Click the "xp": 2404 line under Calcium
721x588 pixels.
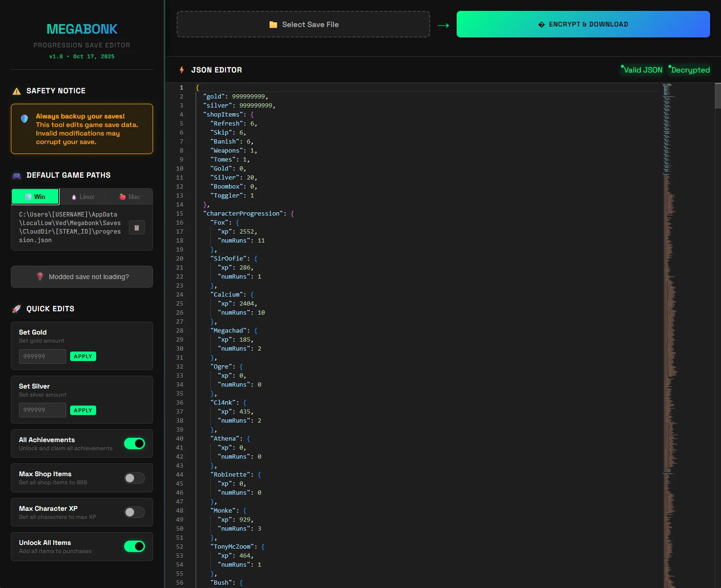point(237,304)
